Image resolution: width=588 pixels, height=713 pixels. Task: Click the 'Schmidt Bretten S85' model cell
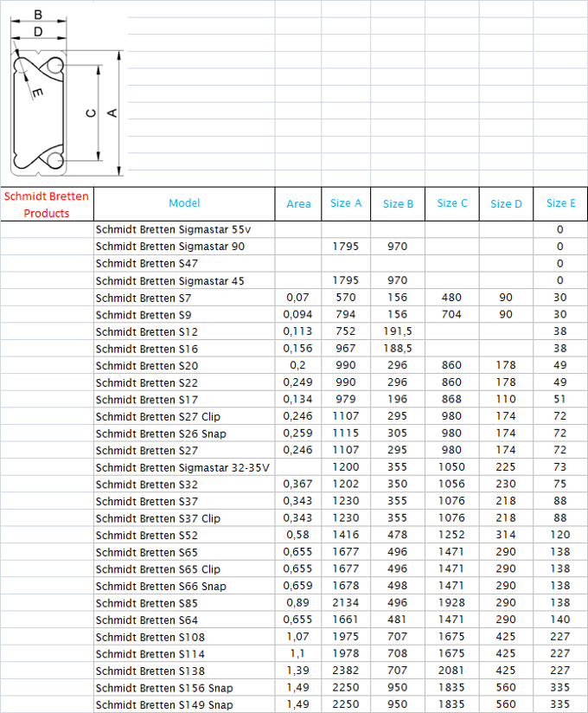point(184,602)
